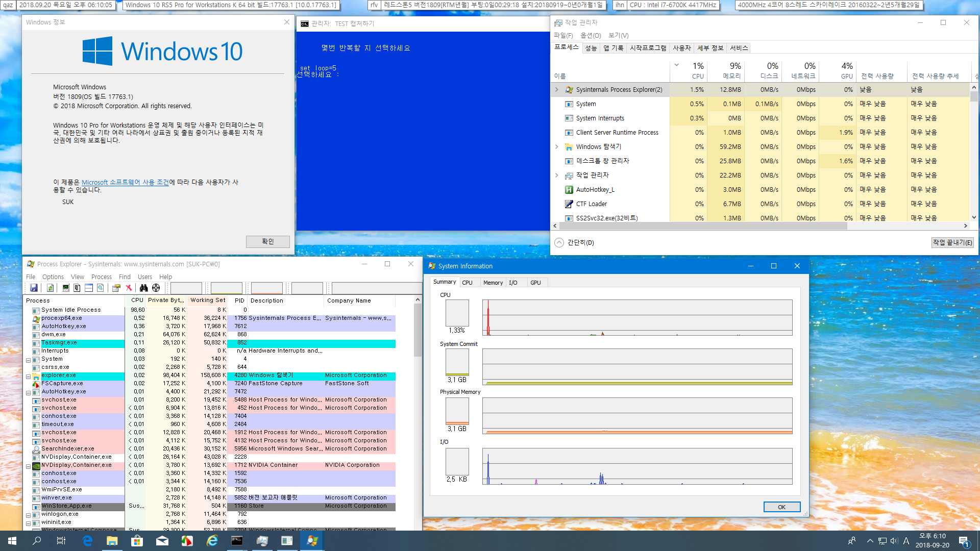Click the Save icon in Process Explorer toolbar

tap(34, 288)
